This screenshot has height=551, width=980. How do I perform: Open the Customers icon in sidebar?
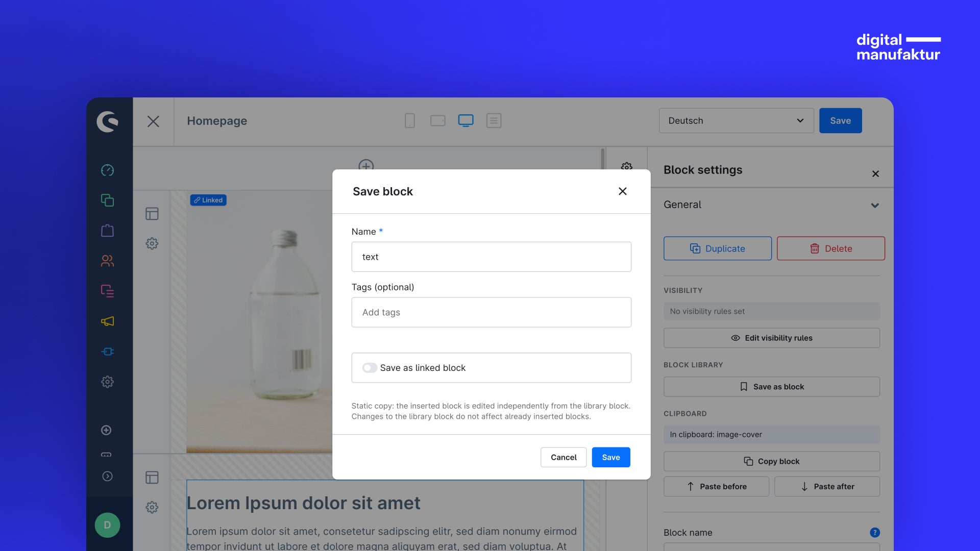(107, 261)
